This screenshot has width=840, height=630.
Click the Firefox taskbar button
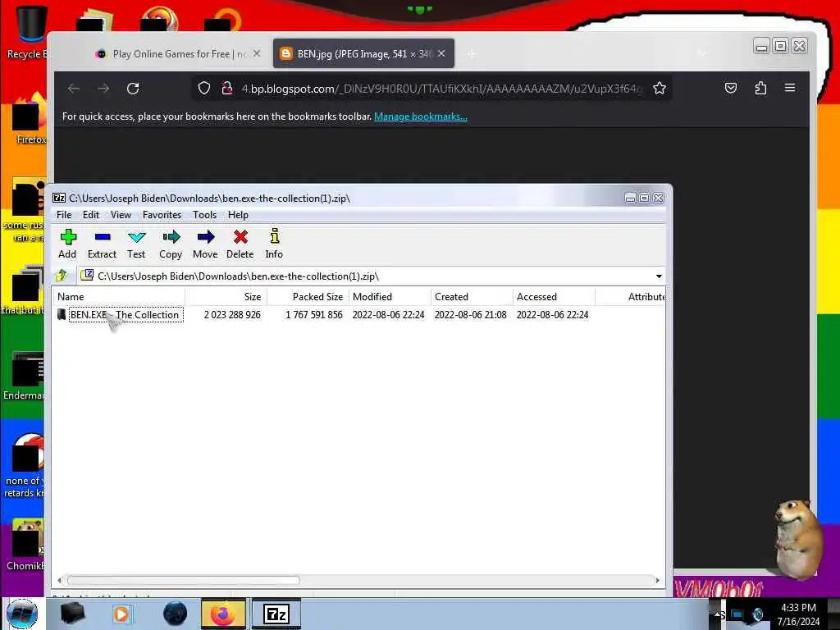[223, 614]
